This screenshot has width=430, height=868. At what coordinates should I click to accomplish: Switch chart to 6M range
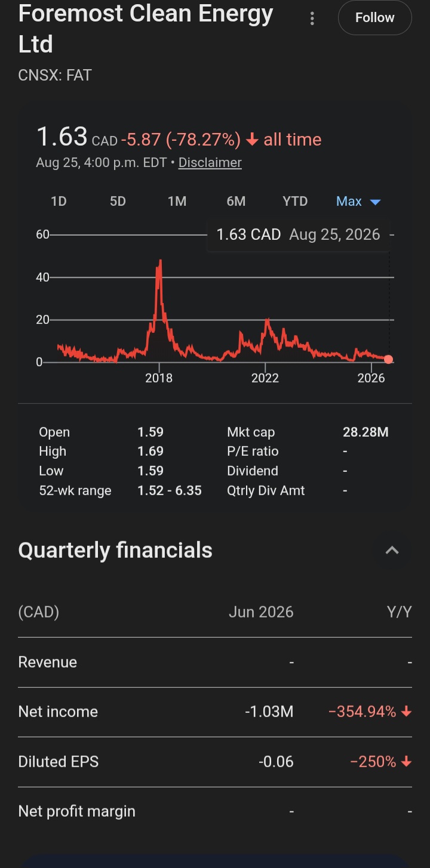(x=236, y=202)
